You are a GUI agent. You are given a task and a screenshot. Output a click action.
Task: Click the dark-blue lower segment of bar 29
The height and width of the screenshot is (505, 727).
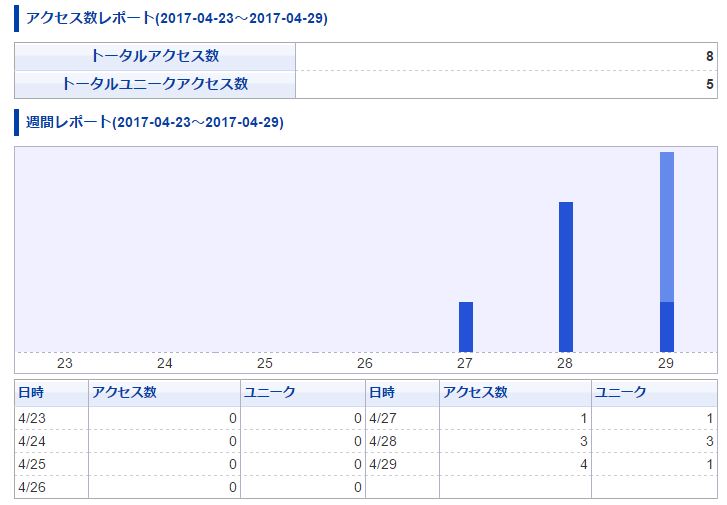pos(667,327)
